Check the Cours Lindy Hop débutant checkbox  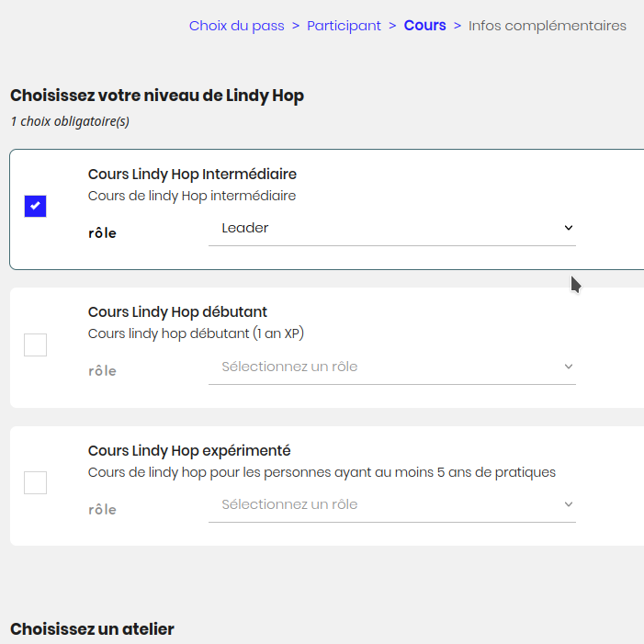tap(35, 345)
